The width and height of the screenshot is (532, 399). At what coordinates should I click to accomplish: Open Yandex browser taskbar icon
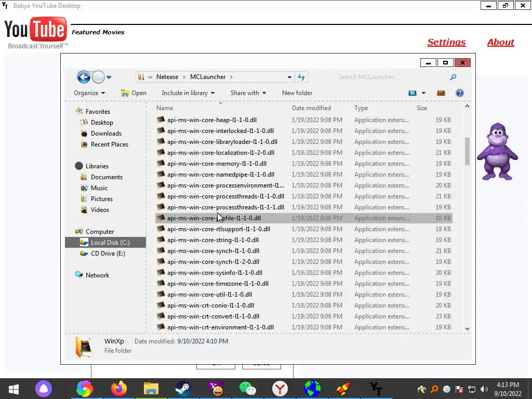coord(280,389)
